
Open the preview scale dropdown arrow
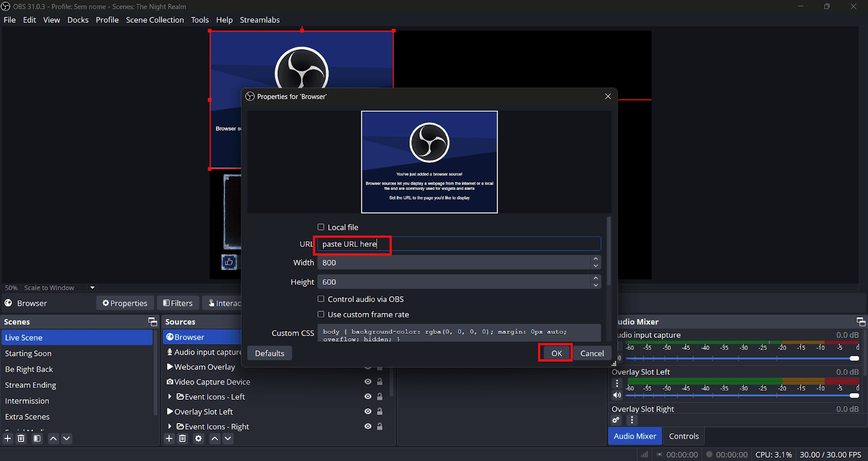92,288
